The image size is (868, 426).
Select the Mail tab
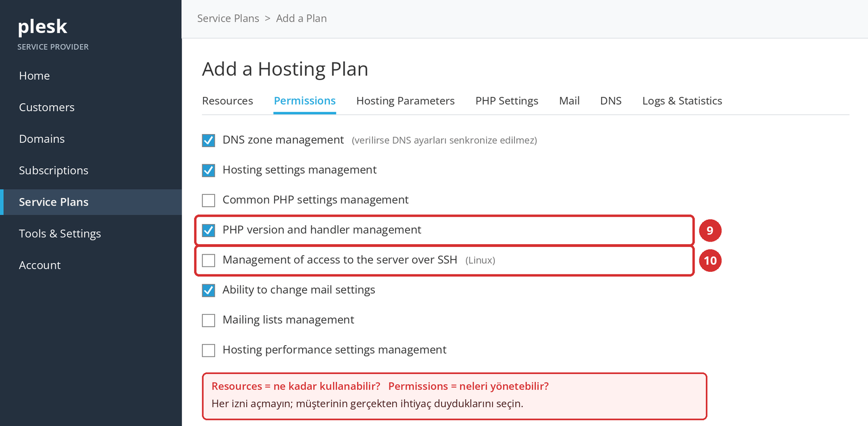click(x=569, y=101)
